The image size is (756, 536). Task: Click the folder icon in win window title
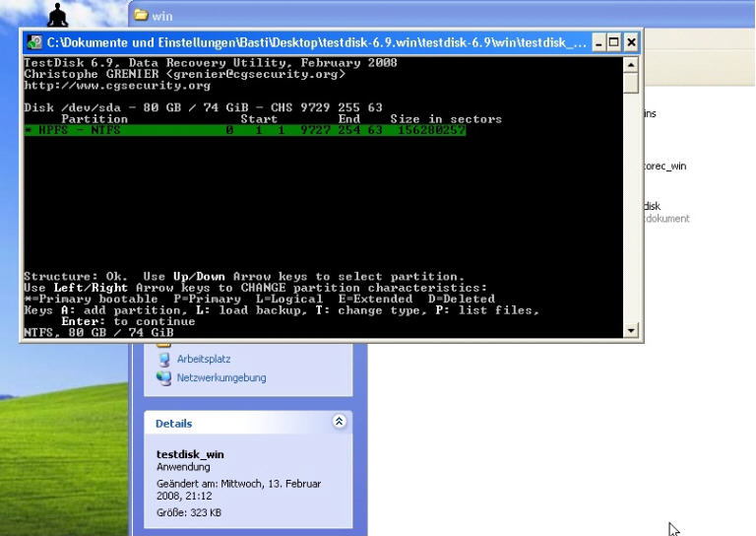pos(141,16)
